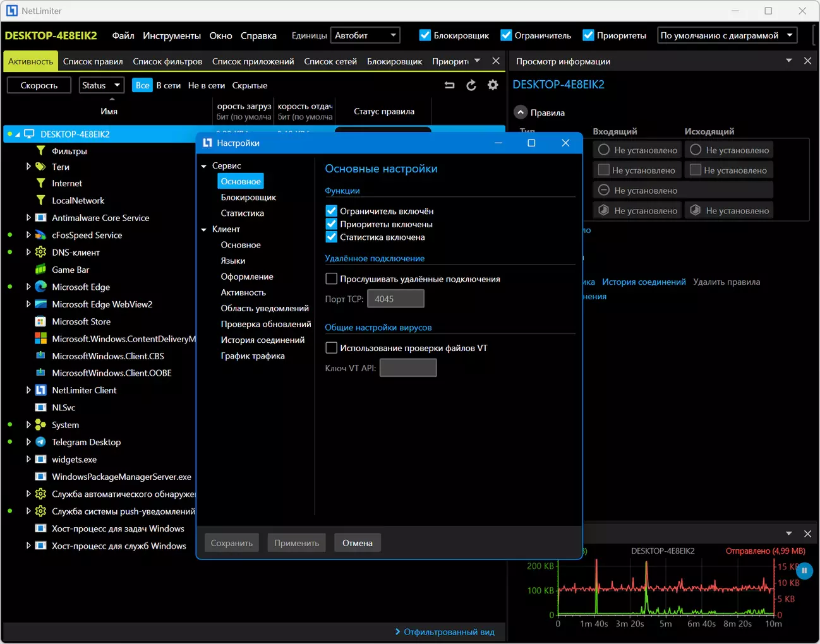
Task: Enable Прослушивать удалённые подключения
Action: [x=331, y=278]
